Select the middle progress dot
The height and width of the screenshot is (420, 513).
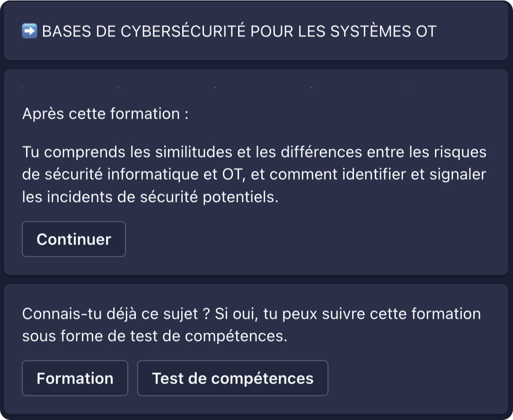point(215,87)
